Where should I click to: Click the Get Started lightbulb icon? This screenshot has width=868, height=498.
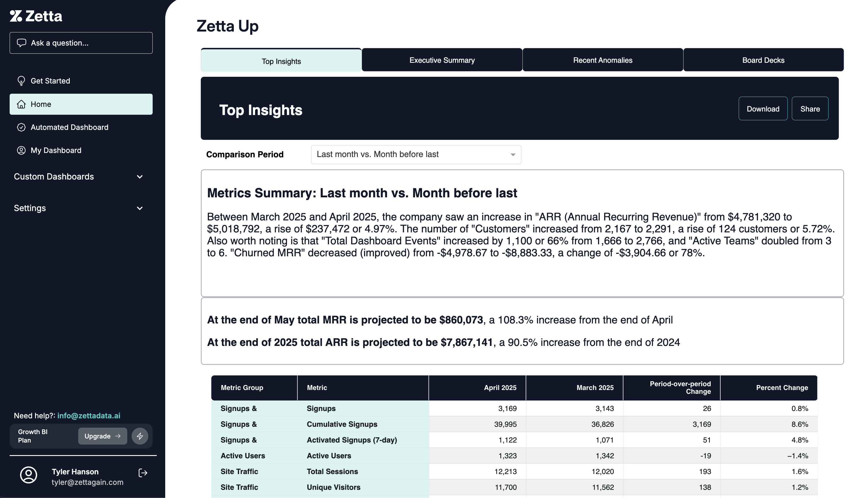[x=21, y=81]
